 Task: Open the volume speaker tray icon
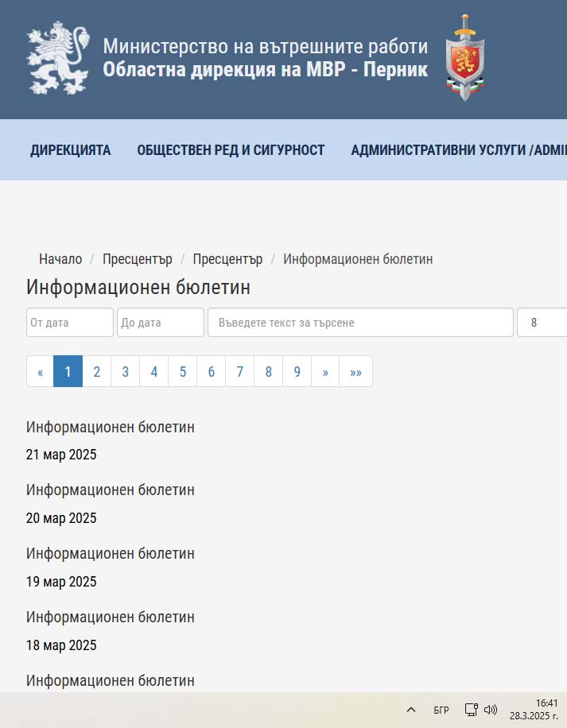(x=491, y=710)
